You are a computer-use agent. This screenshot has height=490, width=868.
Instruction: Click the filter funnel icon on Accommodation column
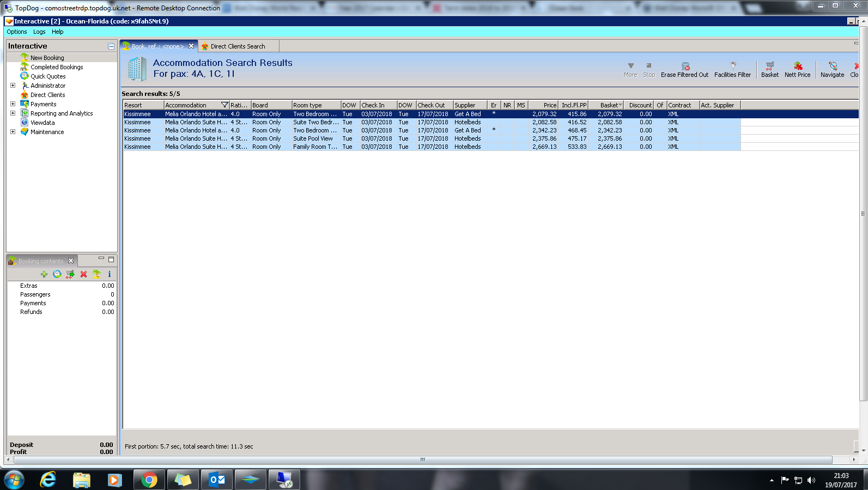click(x=224, y=105)
